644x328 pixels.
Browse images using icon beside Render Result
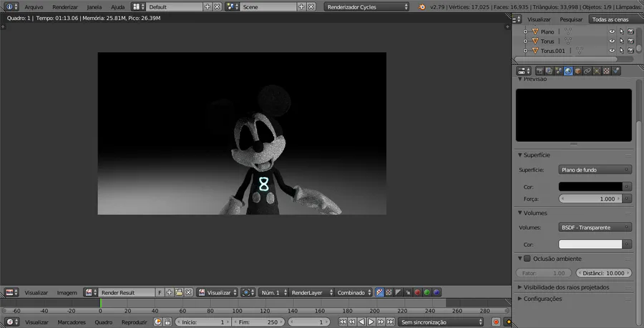point(90,293)
